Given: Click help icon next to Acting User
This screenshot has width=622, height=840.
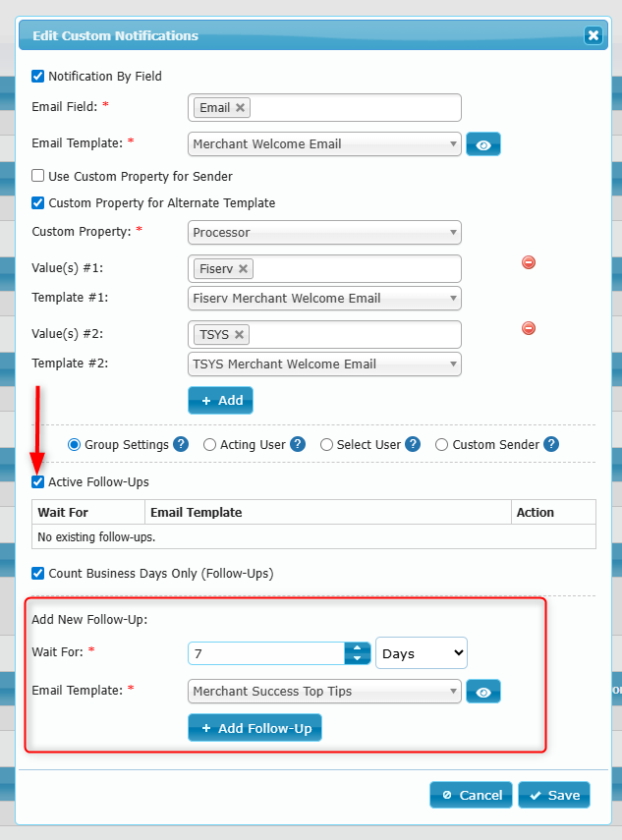Looking at the screenshot, I should [298, 444].
